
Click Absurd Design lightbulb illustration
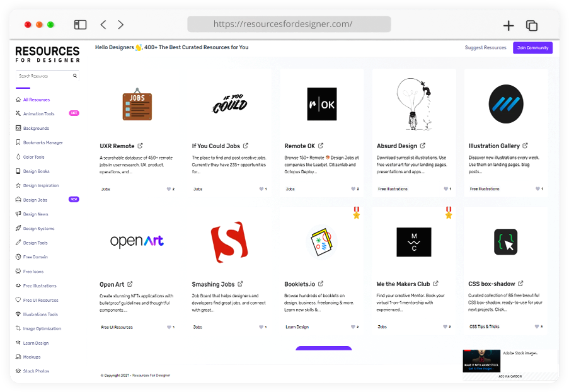[x=414, y=104]
